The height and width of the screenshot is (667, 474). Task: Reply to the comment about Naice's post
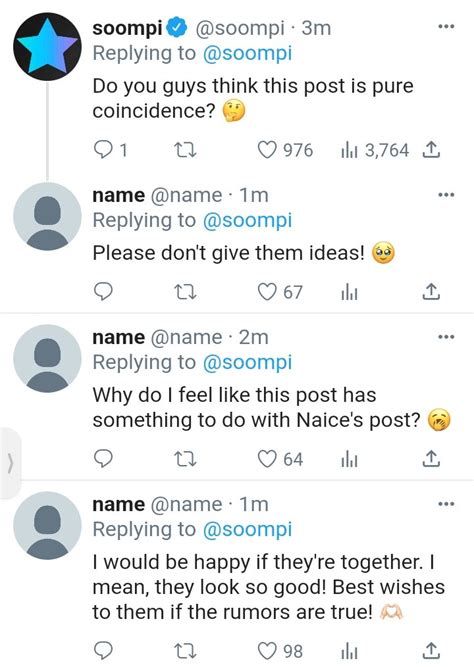pos(103,459)
